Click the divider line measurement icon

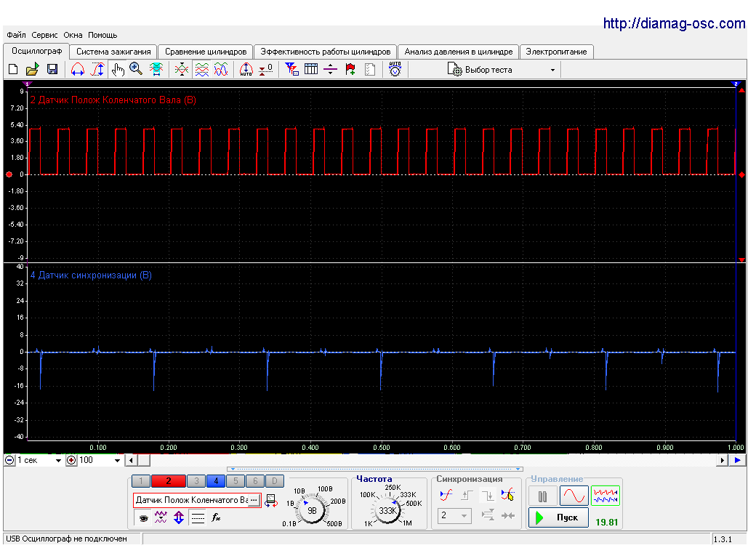330,70
